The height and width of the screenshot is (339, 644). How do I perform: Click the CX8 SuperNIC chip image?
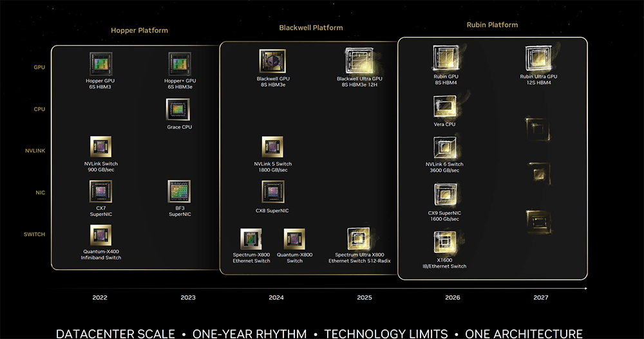pos(272,192)
